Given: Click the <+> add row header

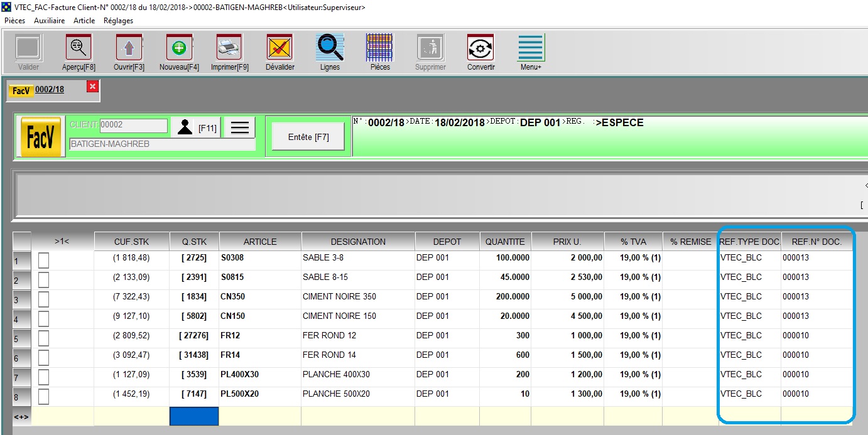Looking at the screenshot, I should point(22,416).
